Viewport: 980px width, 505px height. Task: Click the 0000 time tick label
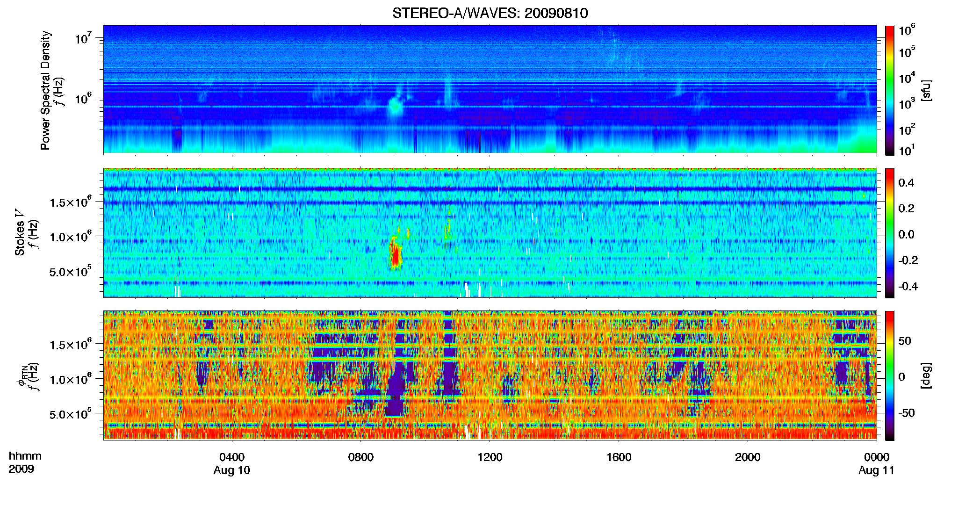pos(877,457)
